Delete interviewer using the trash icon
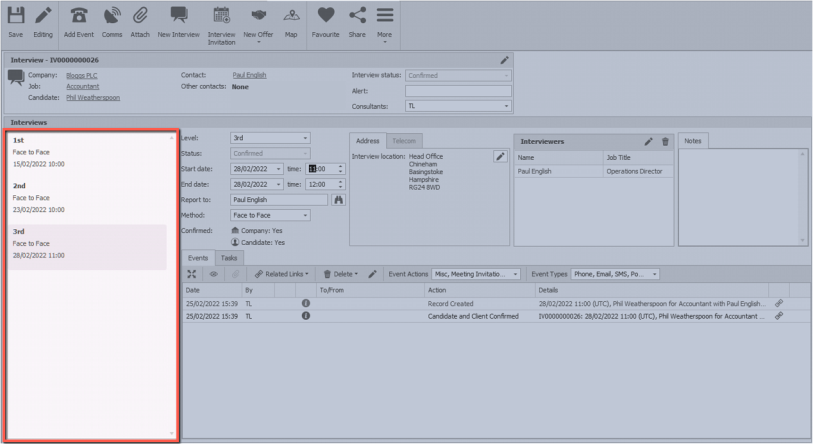The height and width of the screenshot is (444, 813). click(x=664, y=142)
